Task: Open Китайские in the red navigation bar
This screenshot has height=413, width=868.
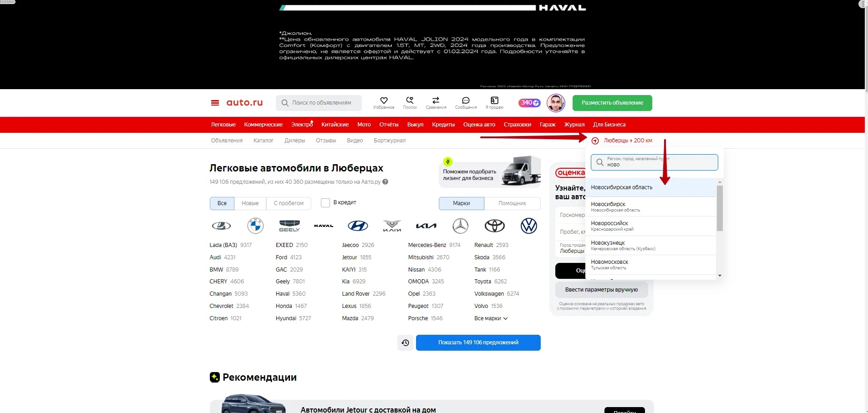Action: [335, 125]
